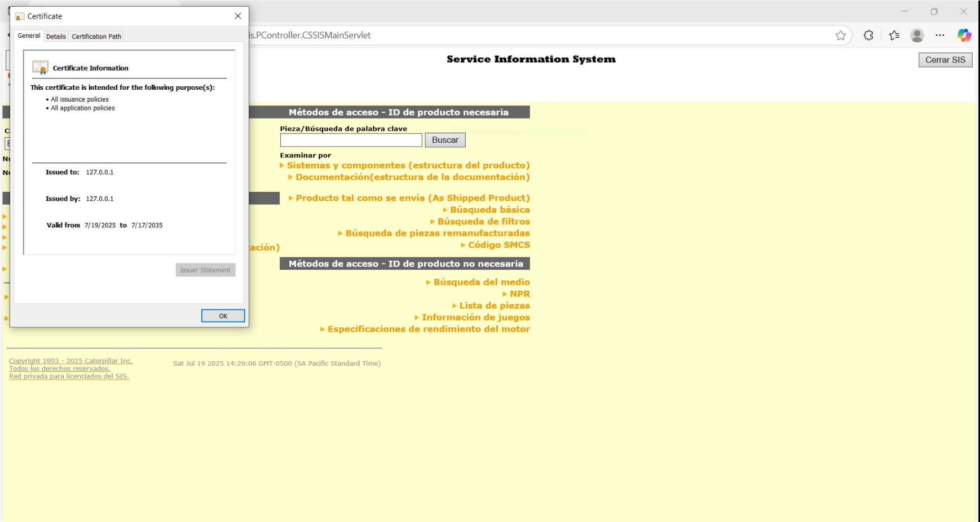The height and width of the screenshot is (522, 980).
Task: Open Información de juegos link
Action: tap(476, 318)
